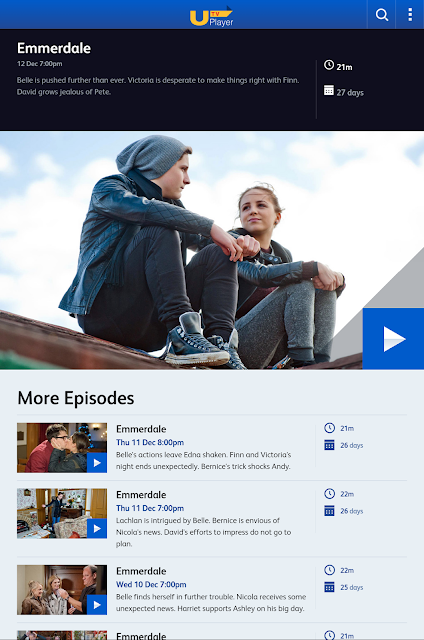Open the Wed 10 Dec 7:00pm date link
This screenshot has width=424, height=640.
point(151,584)
